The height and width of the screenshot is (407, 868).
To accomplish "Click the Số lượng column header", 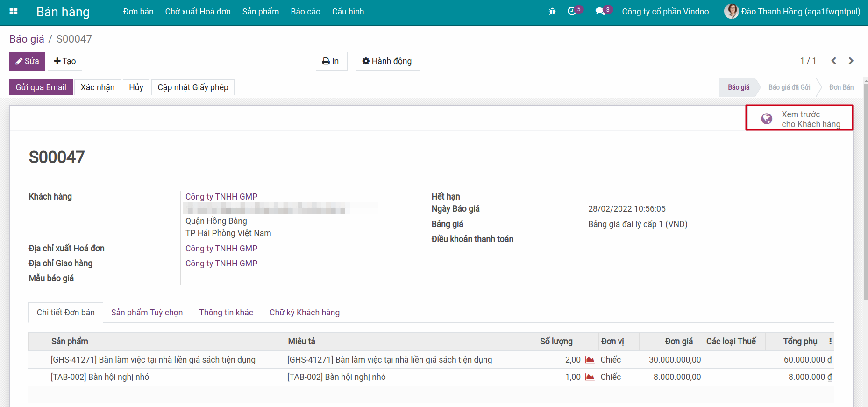I will click(553, 342).
